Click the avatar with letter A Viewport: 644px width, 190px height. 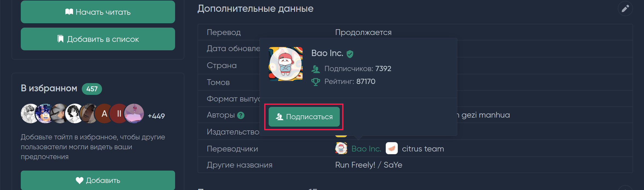coord(104,113)
